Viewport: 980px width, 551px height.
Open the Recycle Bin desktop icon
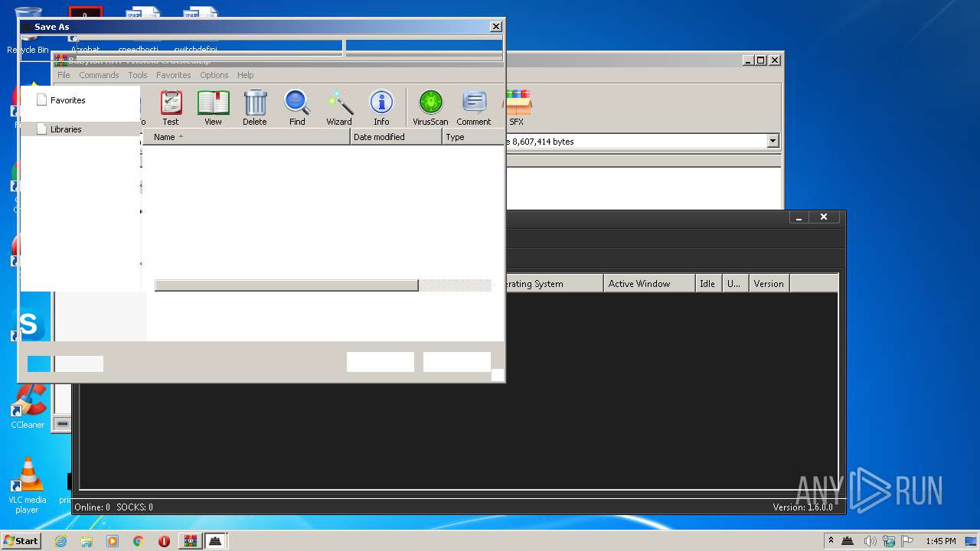pyautogui.click(x=28, y=31)
